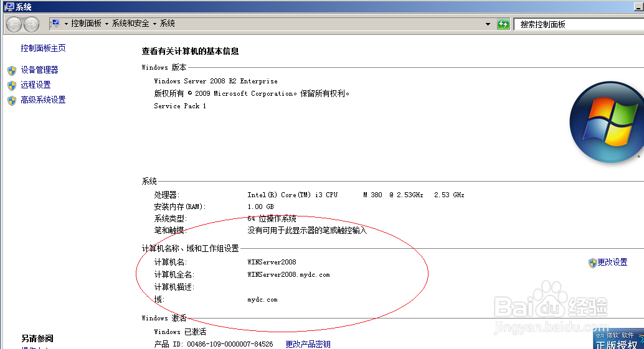Focus the 搜索控制面板 search box

coord(579,24)
